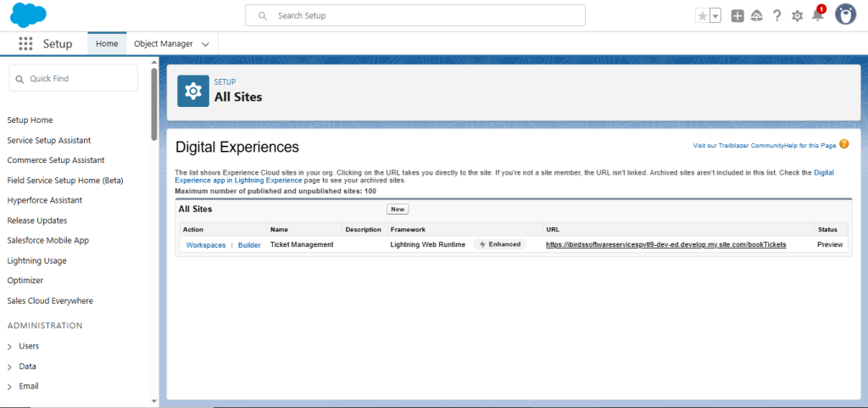Open Builder for Ticket Management site
The width and height of the screenshot is (868, 408).
(x=249, y=244)
